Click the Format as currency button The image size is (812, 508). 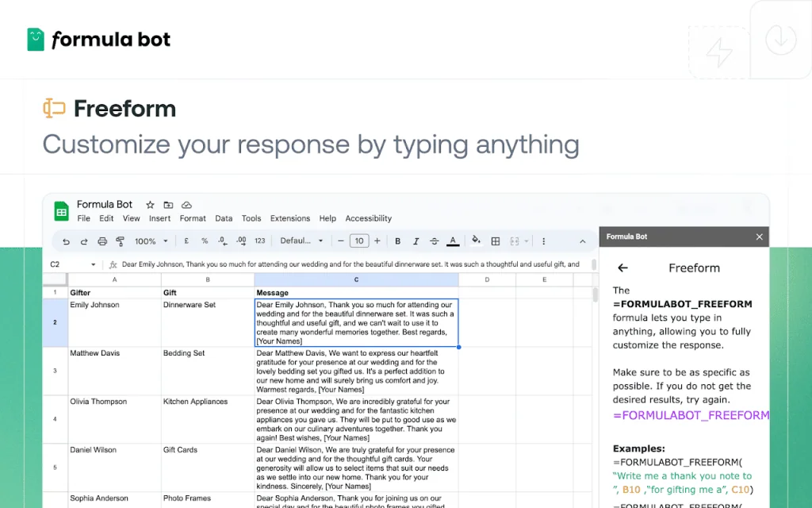186,241
